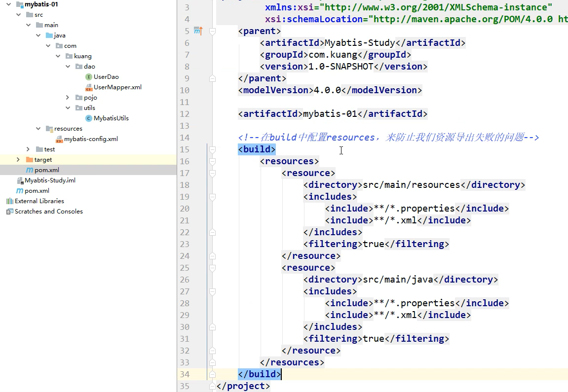
Task: Select the mybatis-config.xml file icon
Action: 59,139
